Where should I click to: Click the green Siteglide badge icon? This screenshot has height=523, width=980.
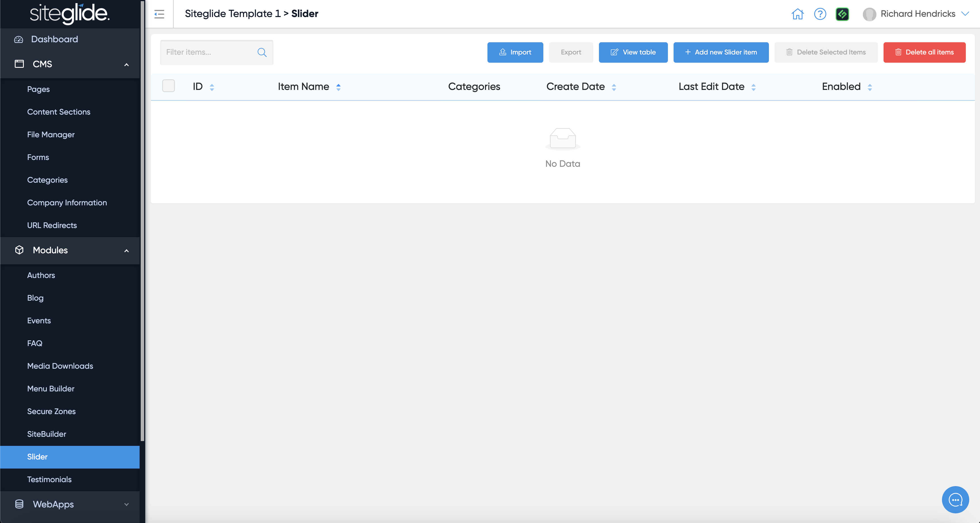(x=842, y=14)
